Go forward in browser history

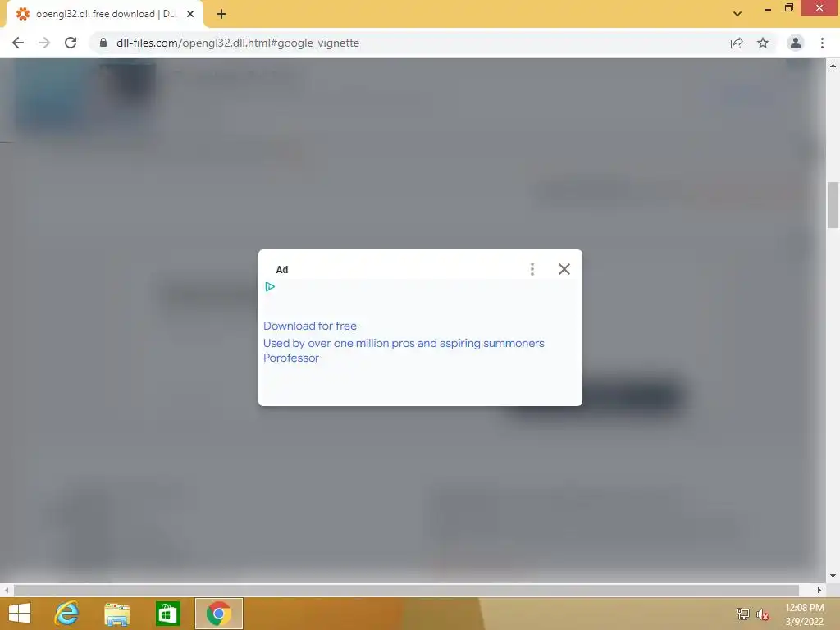click(x=44, y=43)
